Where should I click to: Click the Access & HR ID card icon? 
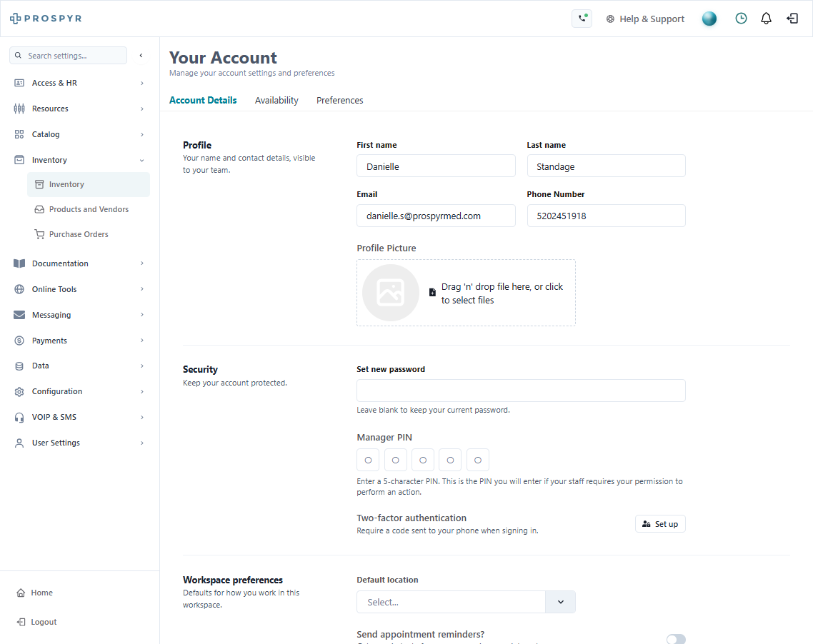point(19,83)
